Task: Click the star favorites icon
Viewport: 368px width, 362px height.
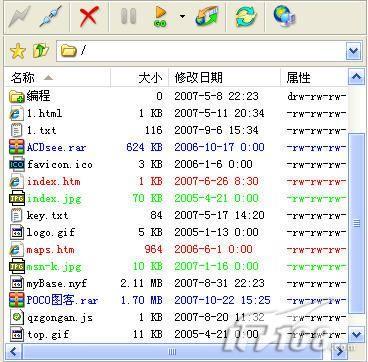Action: (18, 51)
